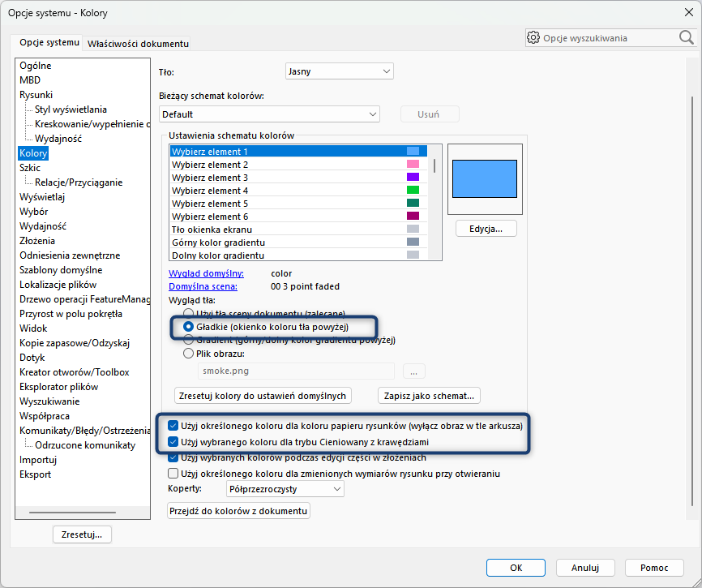
Task: Expand the current color scheme Default dropdown
Action: (269, 114)
